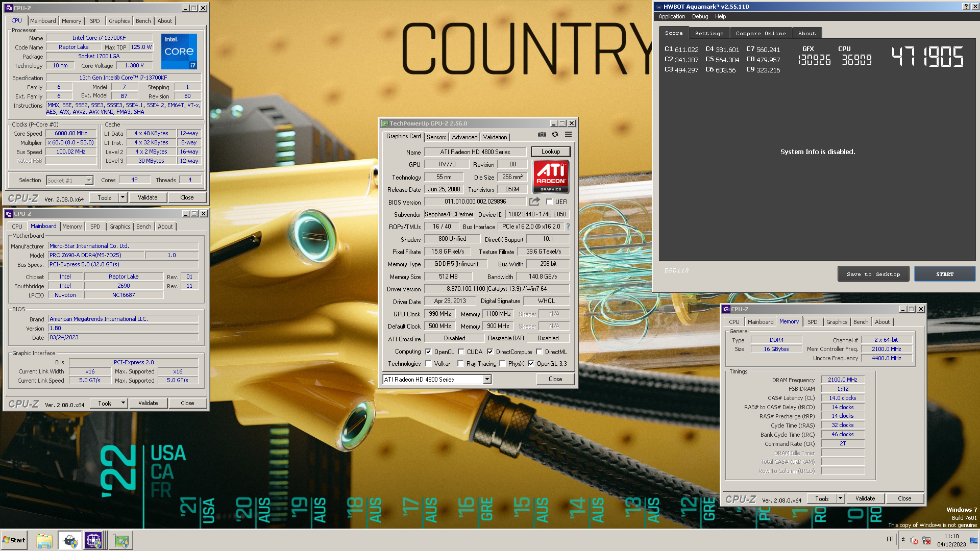Image resolution: width=980 pixels, height=551 pixels.
Task: Open Tools dropdown arrow in CPU-Z Memory window
Action: pos(840,498)
